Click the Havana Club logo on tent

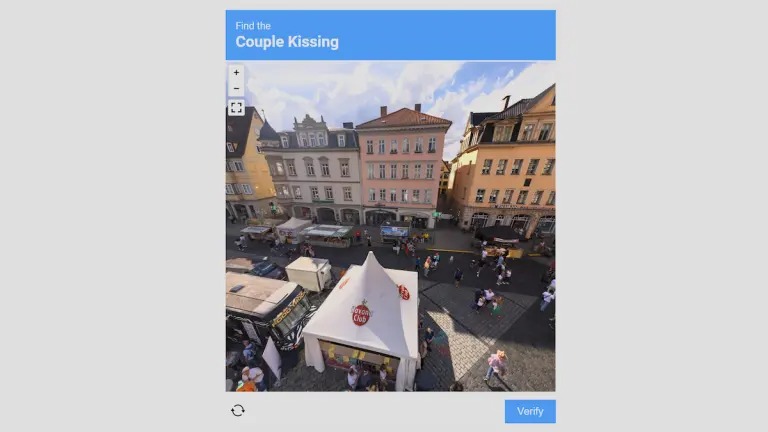[360, 313]
